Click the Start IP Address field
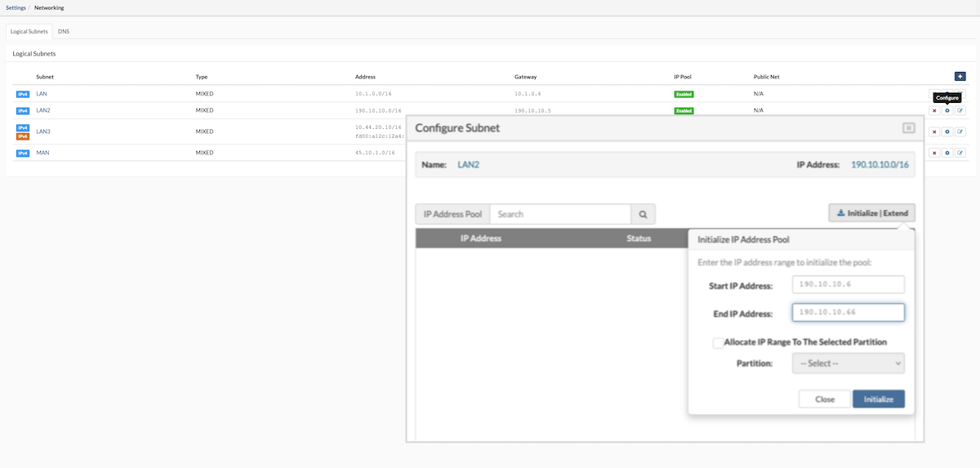 click(x=848, y=284)
